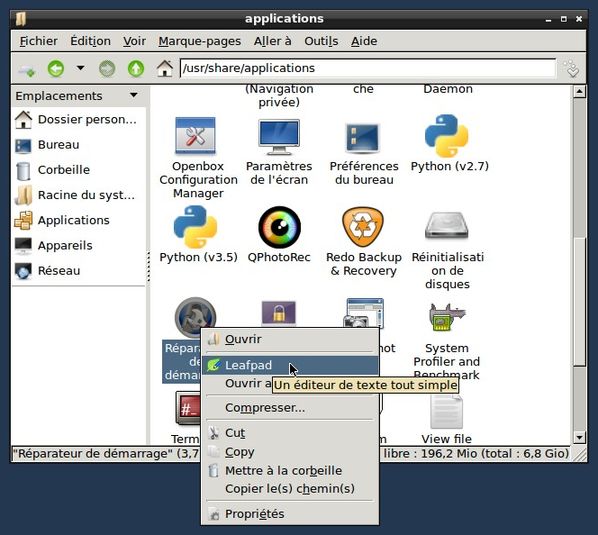Viewport: 598px width, 535px height.
Task: Select the Paramètres de l'écran icon
Action: tap(279, 137)
